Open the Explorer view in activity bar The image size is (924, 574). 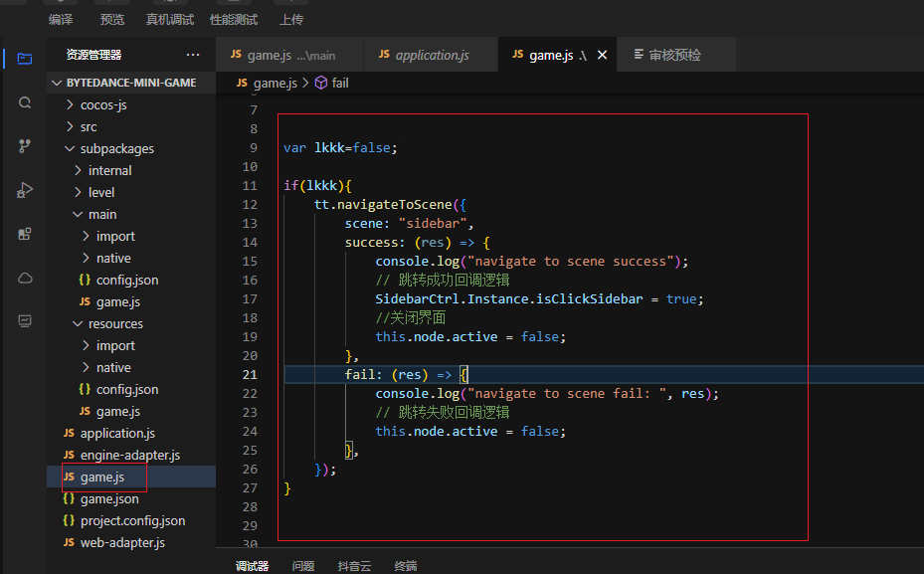pyautogui.click(x=24, y=59)
